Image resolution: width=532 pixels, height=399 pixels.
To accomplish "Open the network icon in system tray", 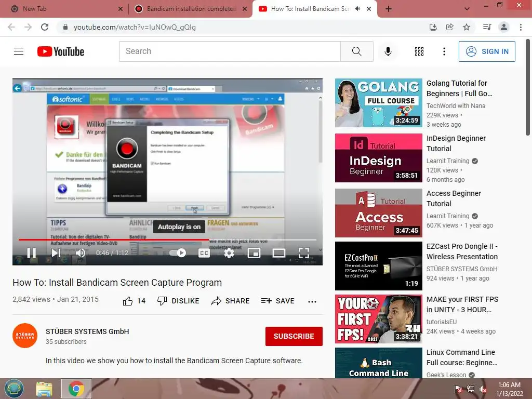I will 470,389.
